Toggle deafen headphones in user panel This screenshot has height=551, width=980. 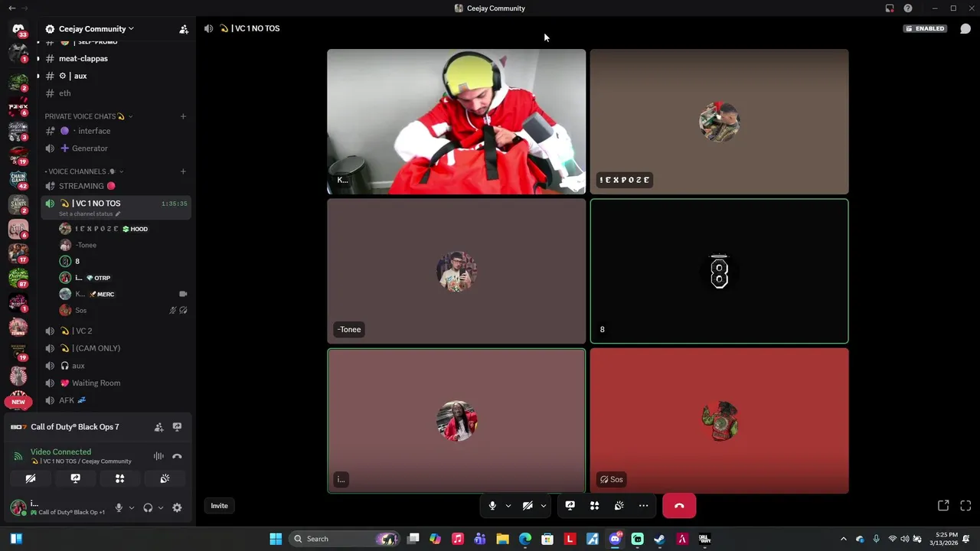(148, 507)
